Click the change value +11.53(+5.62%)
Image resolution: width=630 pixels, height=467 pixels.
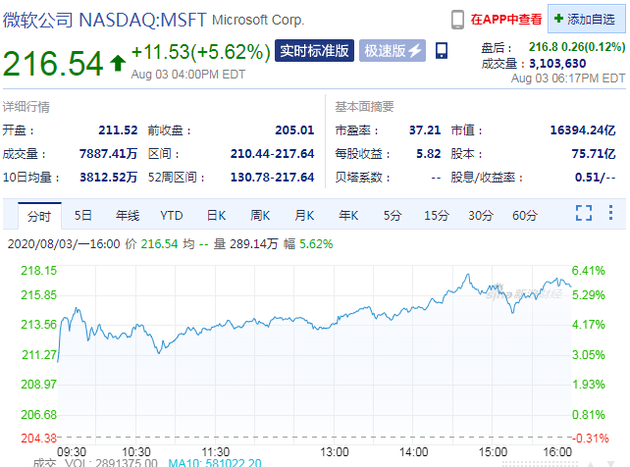(200, 52)
